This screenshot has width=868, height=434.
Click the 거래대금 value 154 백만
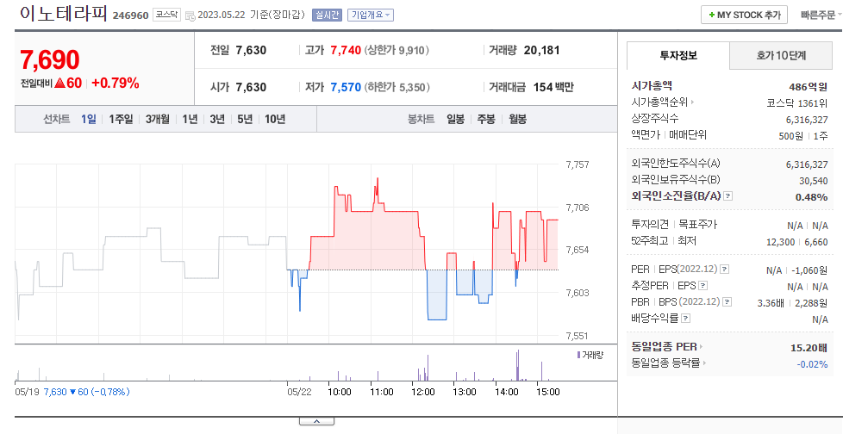553,87
